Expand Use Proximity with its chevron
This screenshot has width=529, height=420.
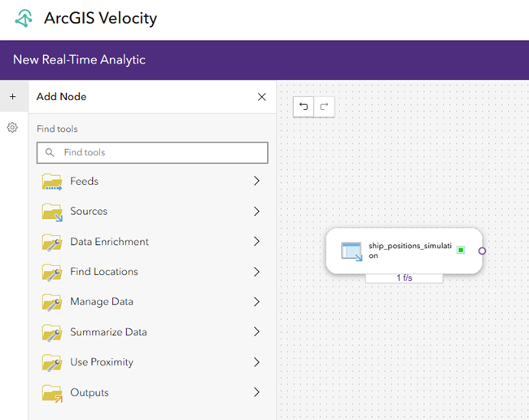point(256,362)
